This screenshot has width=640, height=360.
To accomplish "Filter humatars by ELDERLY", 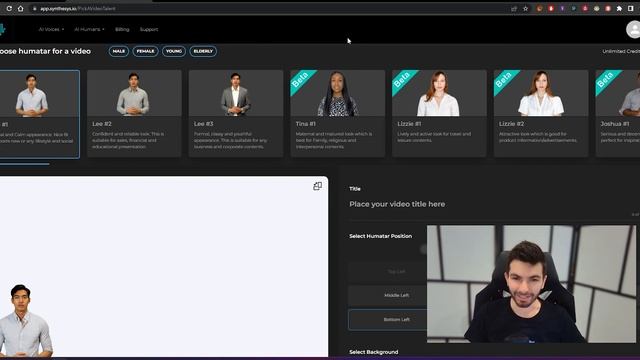I will (203, 51).
